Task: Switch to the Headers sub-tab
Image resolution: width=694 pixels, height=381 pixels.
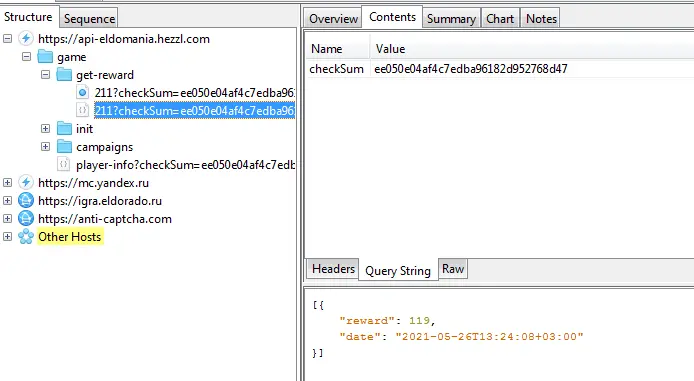Action: pyautogui.click(x=333, y=269)
